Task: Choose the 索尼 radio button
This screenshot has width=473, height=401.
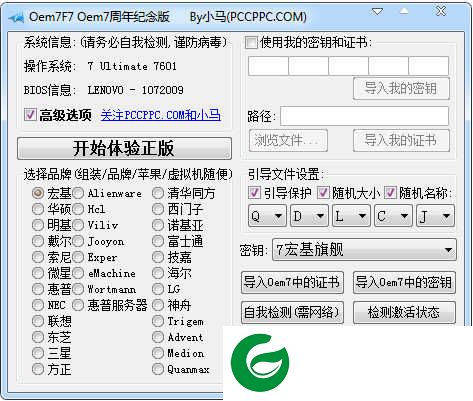Action: pos(38,257)
